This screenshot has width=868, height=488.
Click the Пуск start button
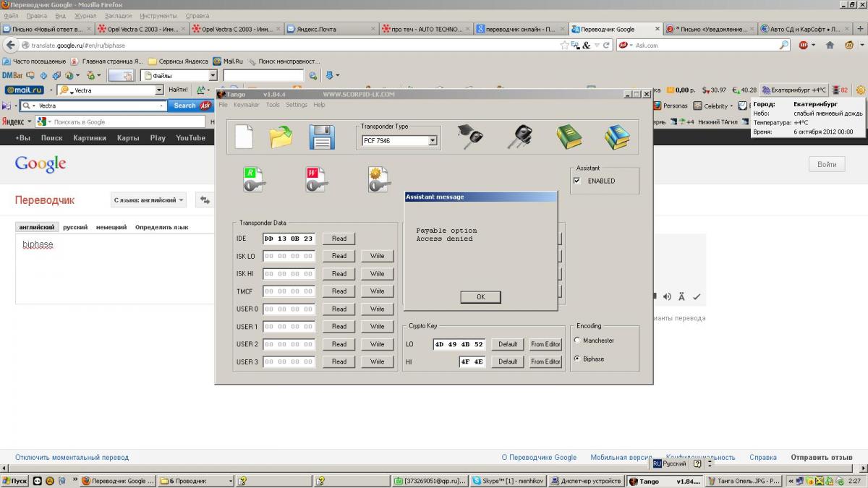click(x=14, y=481)
